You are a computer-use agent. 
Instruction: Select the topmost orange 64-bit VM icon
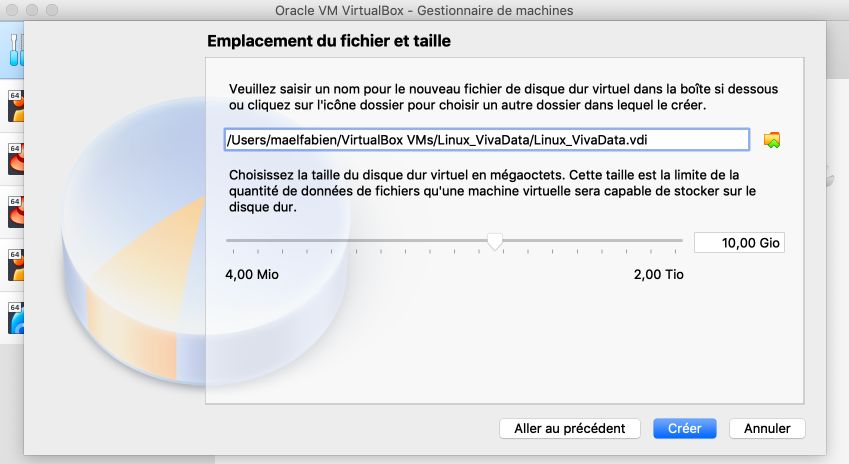16,106
